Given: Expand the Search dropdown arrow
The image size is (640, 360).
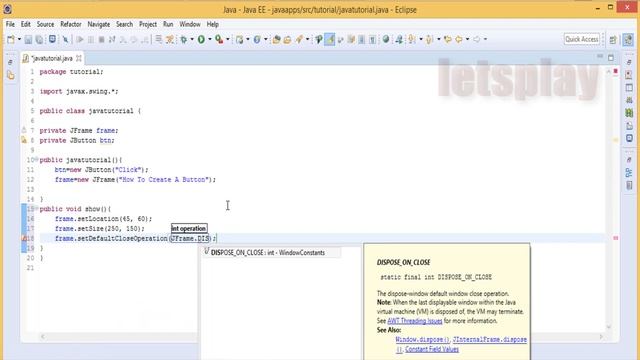Looking at the screenshot, I should coord(307,40).
